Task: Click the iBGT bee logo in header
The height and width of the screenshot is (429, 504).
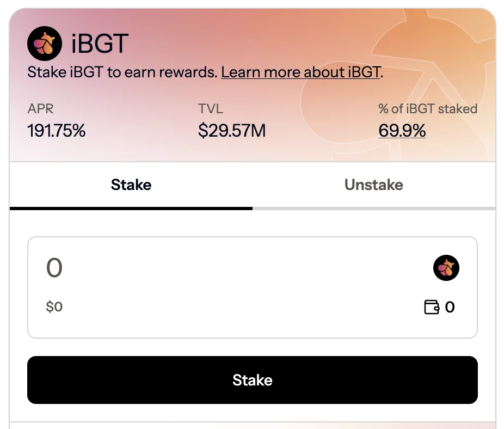Action: coord(44,44)
